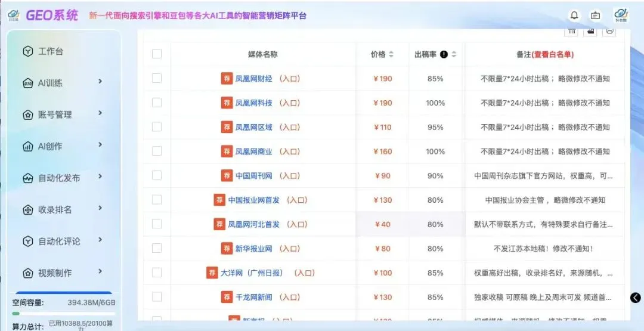The image size is (644, 331).
Task: Click the 账号管理 sidebar icon
Action: pyautogui.click(x=27, y=115)
